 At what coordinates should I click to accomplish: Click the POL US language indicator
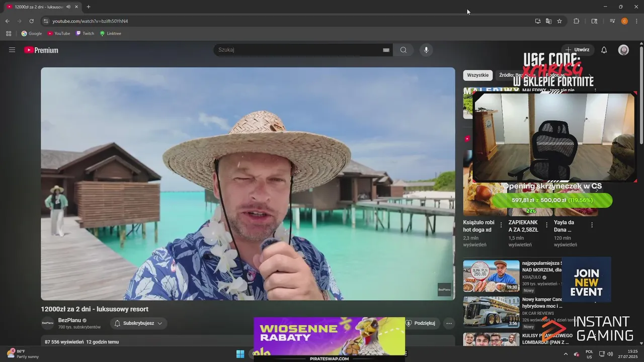(589, 354)
